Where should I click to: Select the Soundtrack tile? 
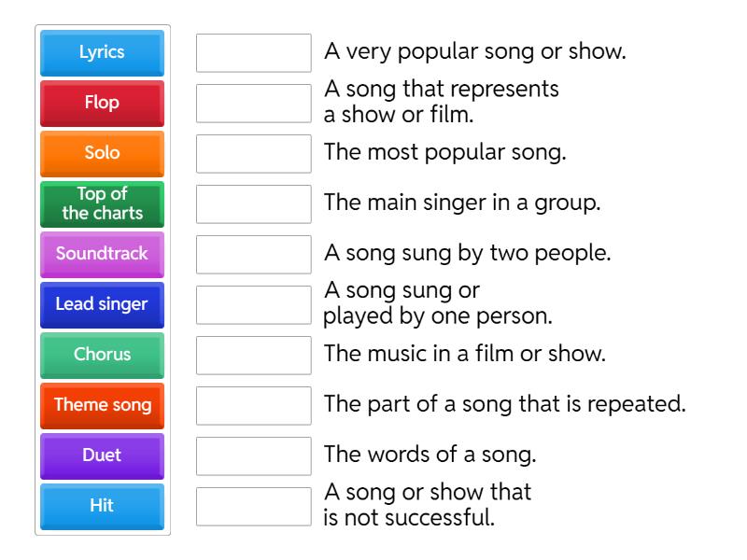click(101, 254)
